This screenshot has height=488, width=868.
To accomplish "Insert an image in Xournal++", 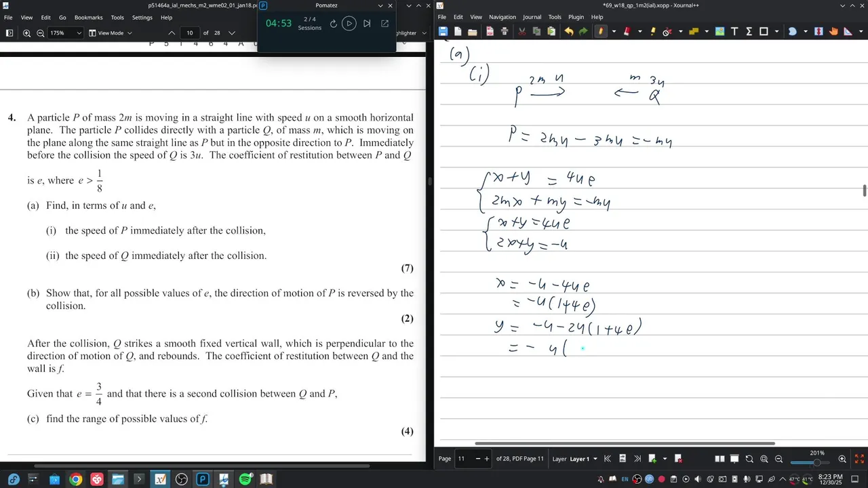I will tap(719, 31).
